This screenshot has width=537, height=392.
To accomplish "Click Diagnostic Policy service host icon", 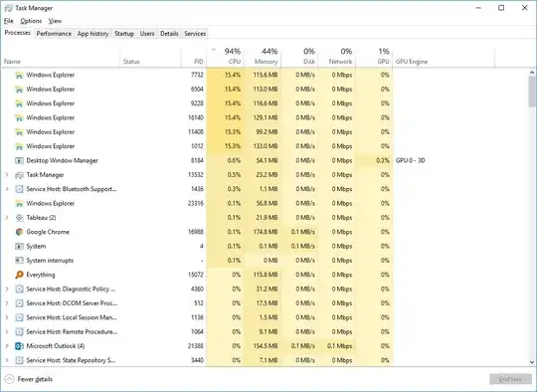I will tap(19, 290).
